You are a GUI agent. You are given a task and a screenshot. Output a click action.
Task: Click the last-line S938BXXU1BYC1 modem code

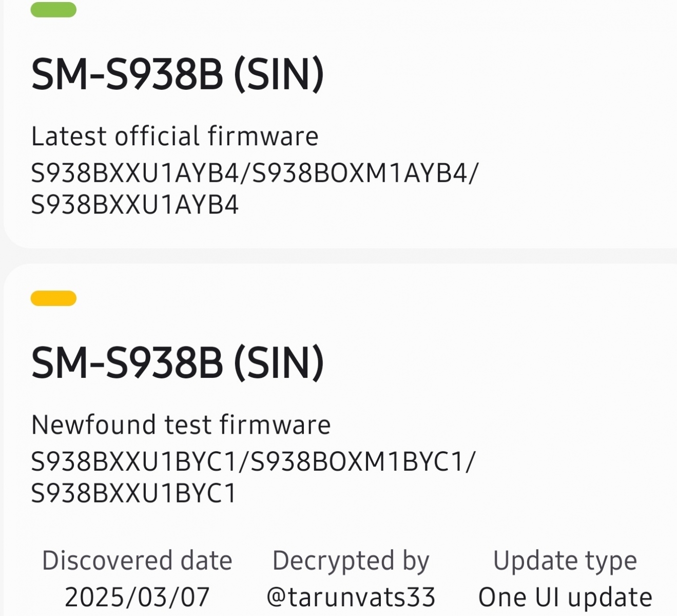pyautogui.click(x=133, y=494)
